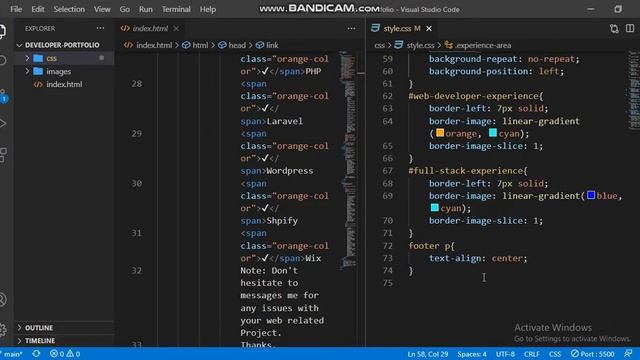Click the index.html minimap
This screenshot has width=640, height=360.
(348, 160)
